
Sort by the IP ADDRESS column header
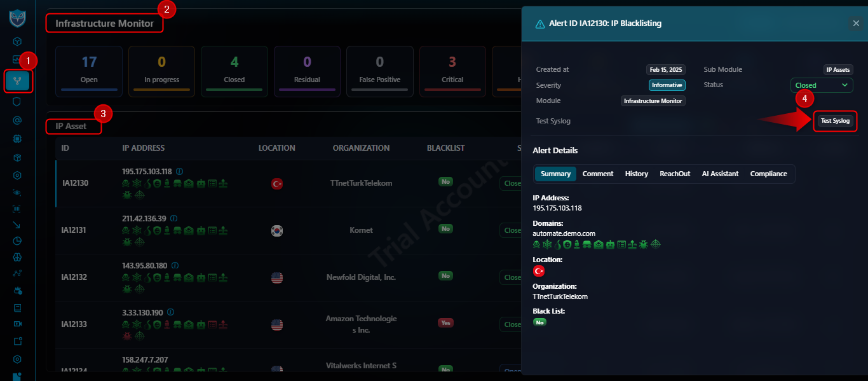144,148
